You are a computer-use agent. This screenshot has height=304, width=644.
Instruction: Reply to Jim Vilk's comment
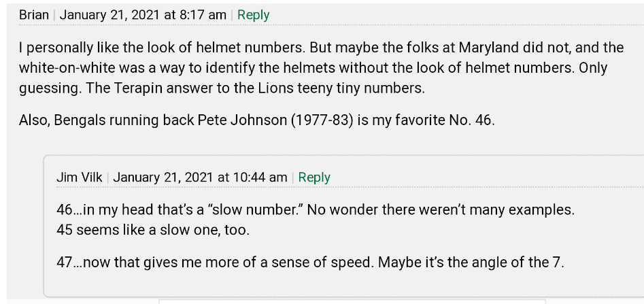click(314, 178)
